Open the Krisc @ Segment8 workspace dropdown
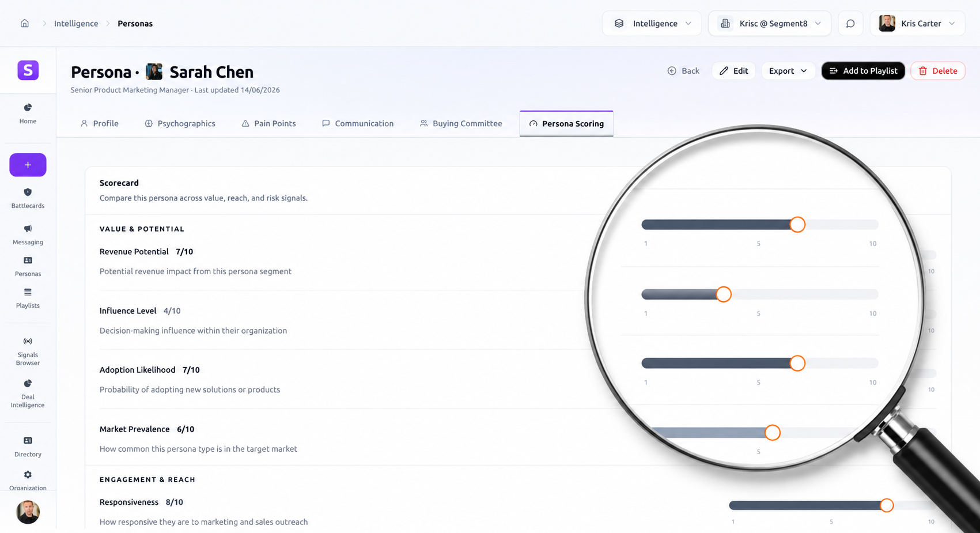The image size is (980, 533). 769,24
